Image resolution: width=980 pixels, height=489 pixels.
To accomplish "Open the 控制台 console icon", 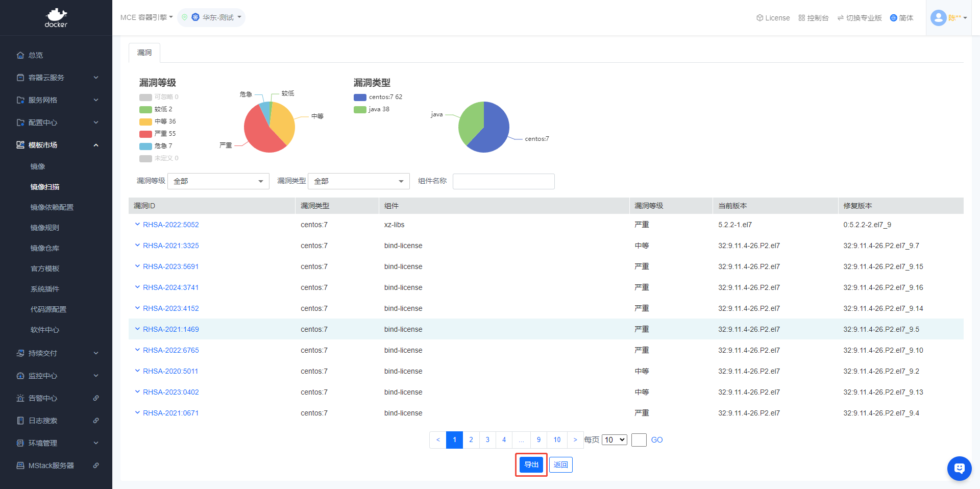I will [x=802, y=18].
